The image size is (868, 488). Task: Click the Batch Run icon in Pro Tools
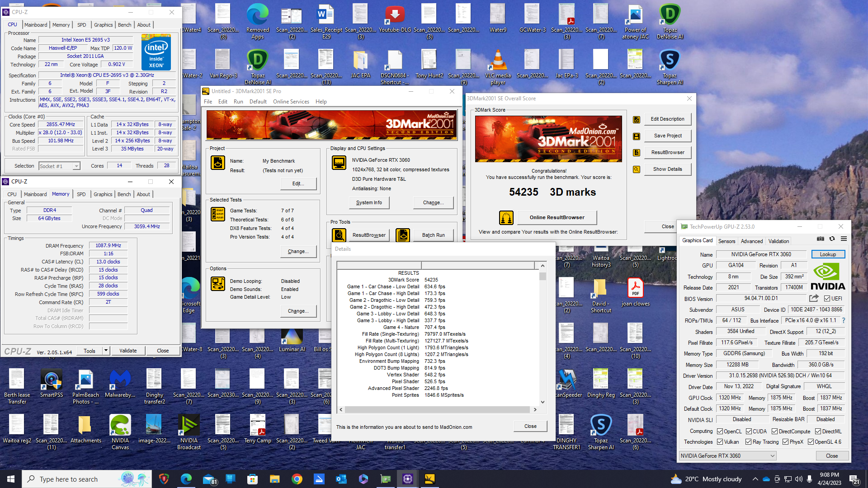pos(403,235)
